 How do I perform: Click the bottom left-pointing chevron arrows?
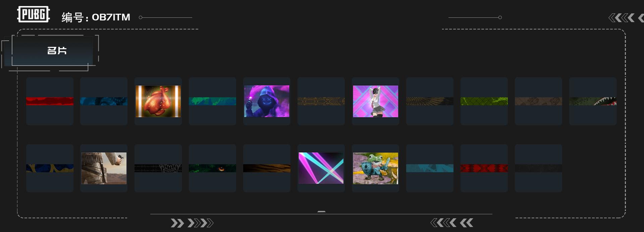[x=452, y=223]
